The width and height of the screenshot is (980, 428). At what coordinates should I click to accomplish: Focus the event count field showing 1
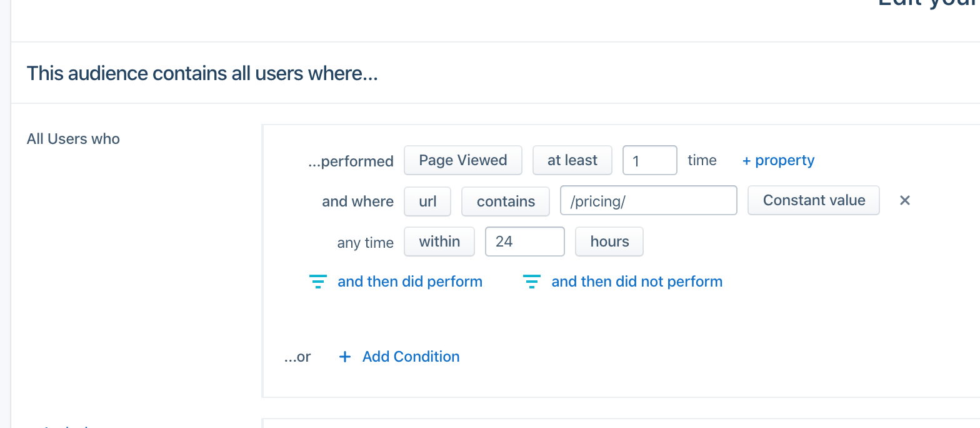click(649, 160)
